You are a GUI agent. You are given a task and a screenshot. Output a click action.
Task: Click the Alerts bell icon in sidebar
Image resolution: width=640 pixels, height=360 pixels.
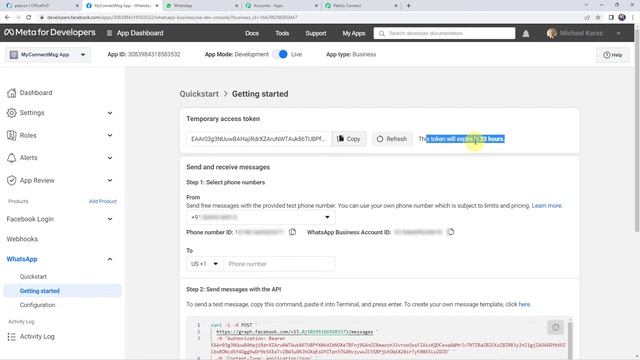point(11,158)
